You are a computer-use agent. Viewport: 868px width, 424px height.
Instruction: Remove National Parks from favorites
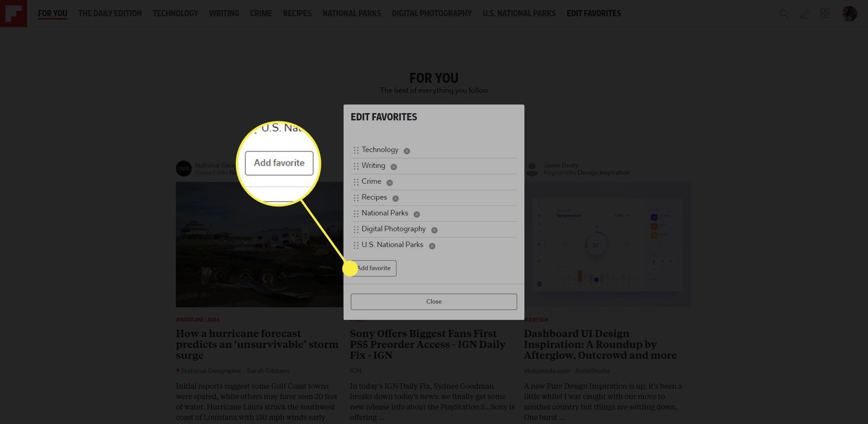[417, 214]
